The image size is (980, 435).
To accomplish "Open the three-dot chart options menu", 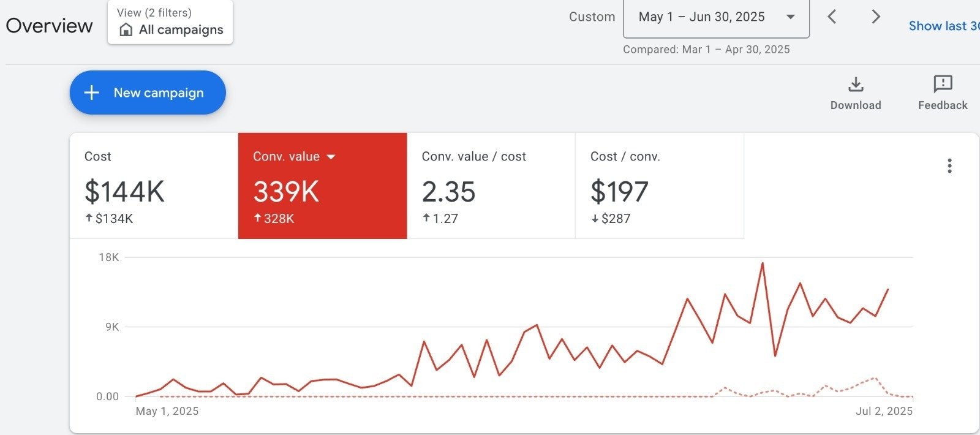I will coord(949,166).
